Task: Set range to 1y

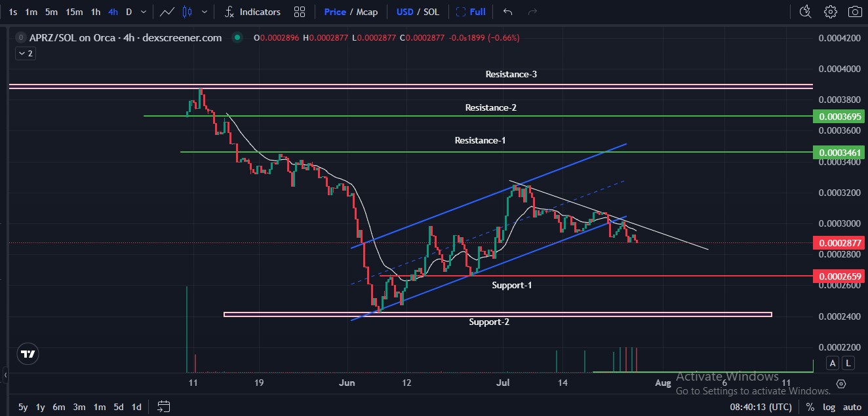Action: 41,407
